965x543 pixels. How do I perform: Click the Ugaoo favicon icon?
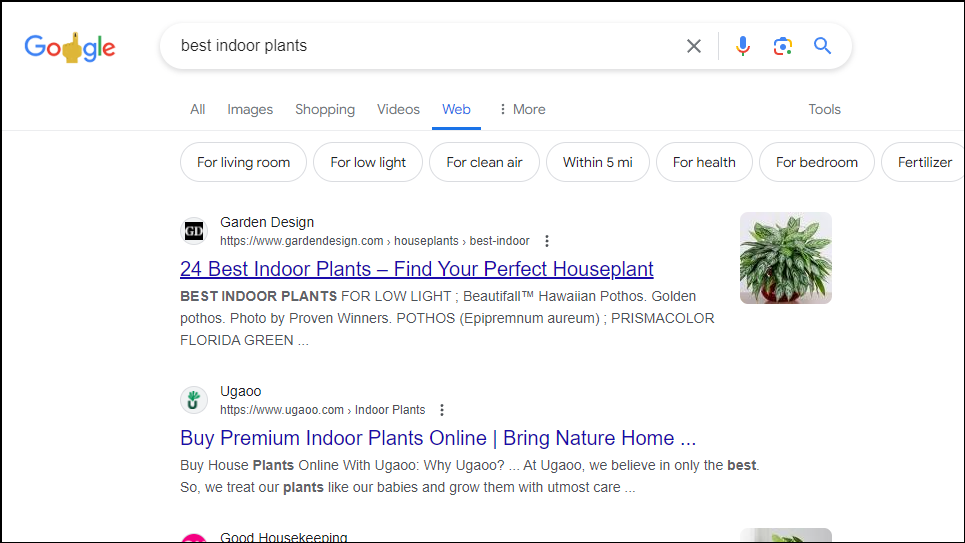click(x=194, y=400)
